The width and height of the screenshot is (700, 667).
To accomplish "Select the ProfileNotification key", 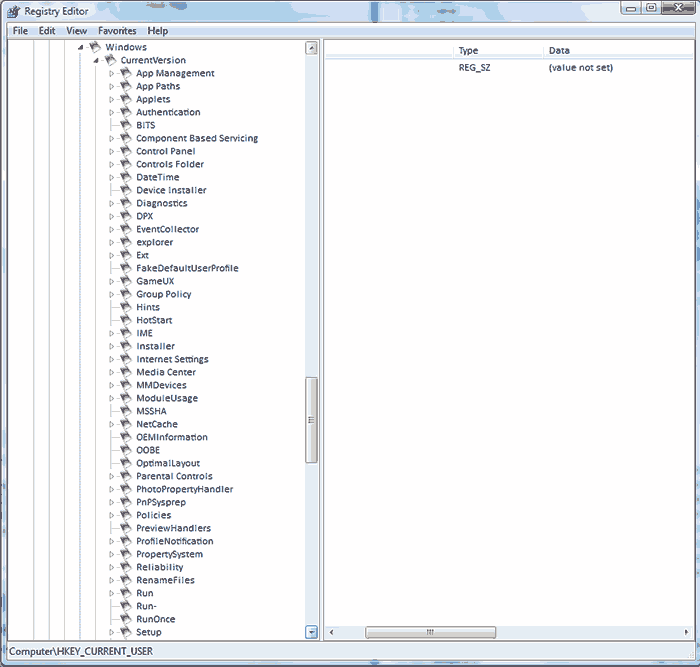I will pos(175,541).
